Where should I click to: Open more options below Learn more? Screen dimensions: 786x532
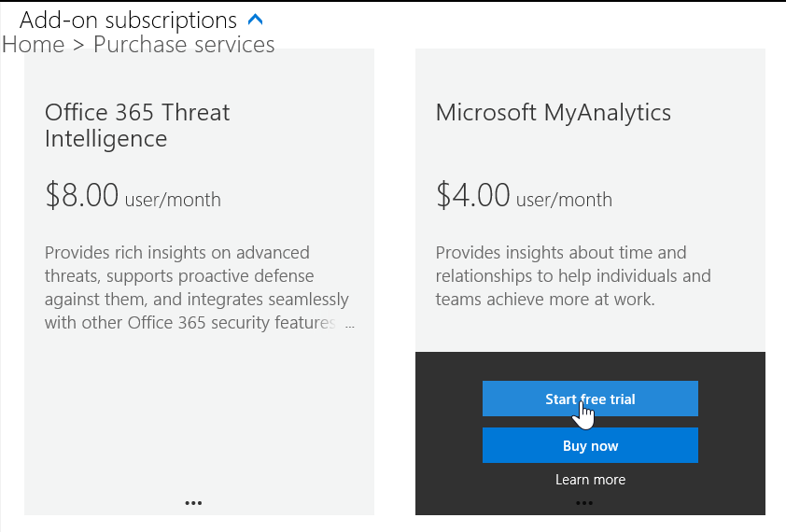click(x=584, y=503)
